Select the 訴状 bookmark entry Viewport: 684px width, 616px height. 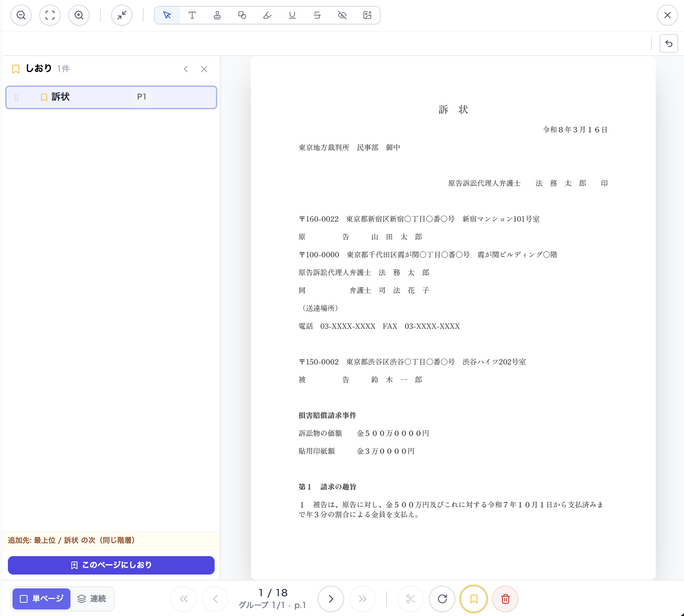click(111, 97)
